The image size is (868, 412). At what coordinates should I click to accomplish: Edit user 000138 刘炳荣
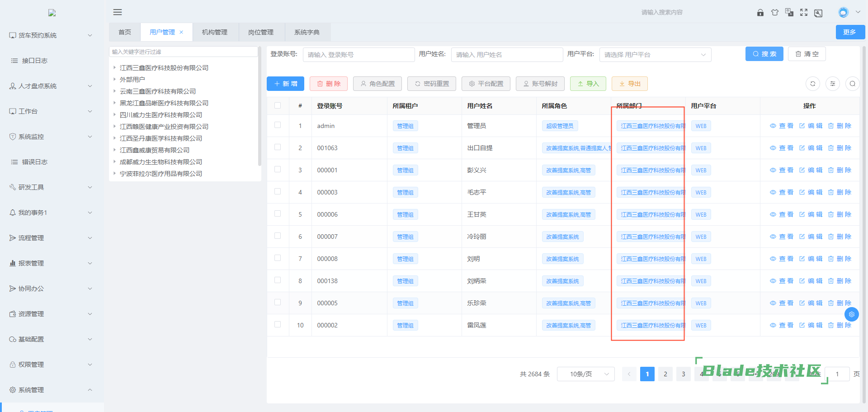click(811, 281)
